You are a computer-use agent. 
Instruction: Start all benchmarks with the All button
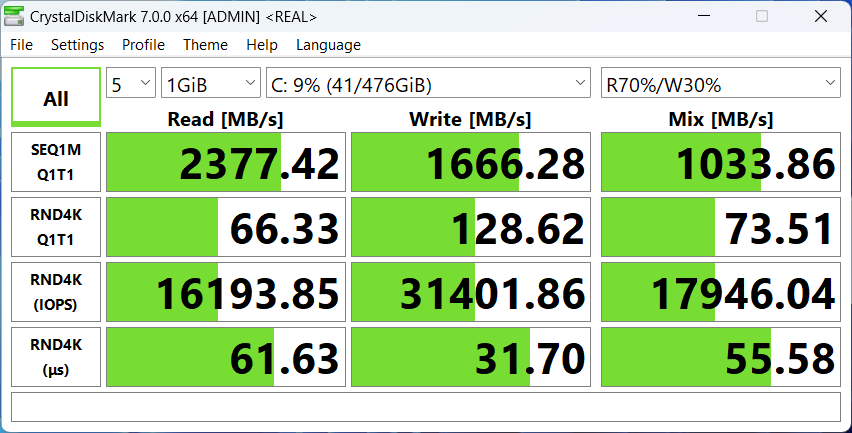(56, 97)
